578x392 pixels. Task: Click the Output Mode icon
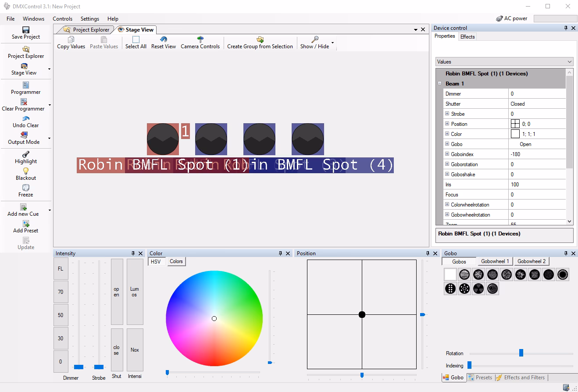pyautogui.click(x=25, y=135)
